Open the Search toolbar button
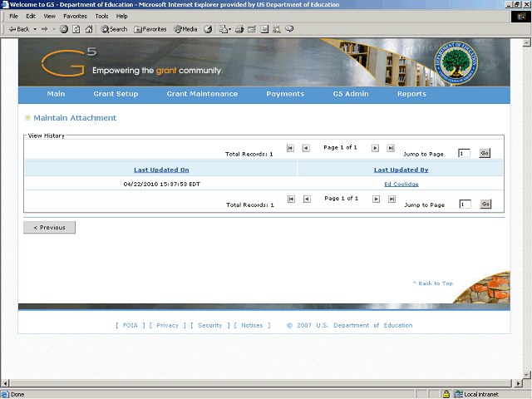 click(114, 29)
